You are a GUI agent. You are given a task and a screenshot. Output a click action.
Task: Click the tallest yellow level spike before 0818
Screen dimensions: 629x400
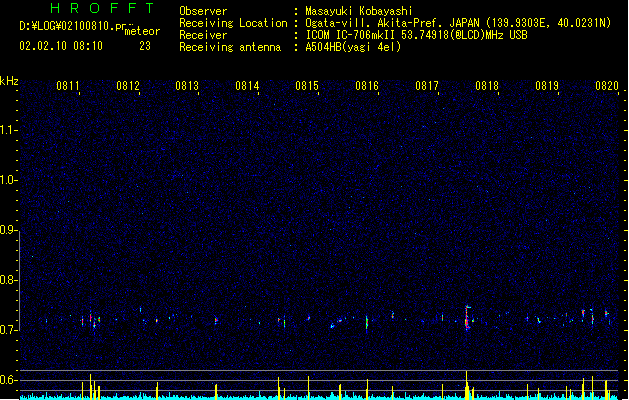pyautogui.click(x=467, y=385)
